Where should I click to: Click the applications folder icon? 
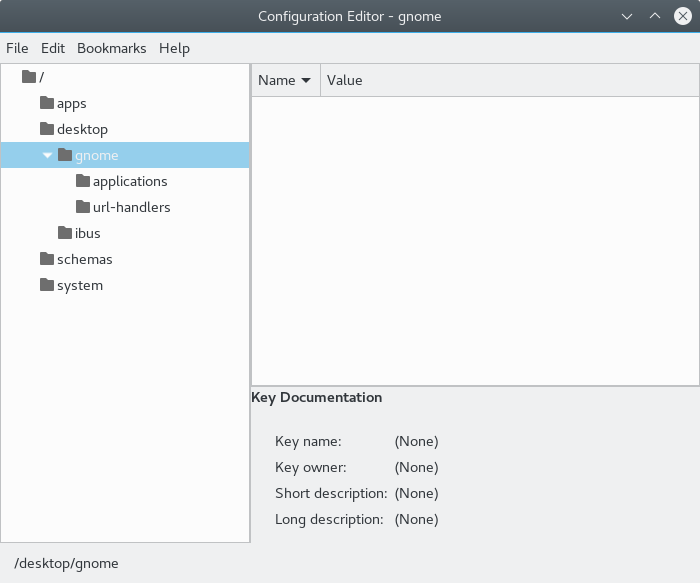click(83, 181)
